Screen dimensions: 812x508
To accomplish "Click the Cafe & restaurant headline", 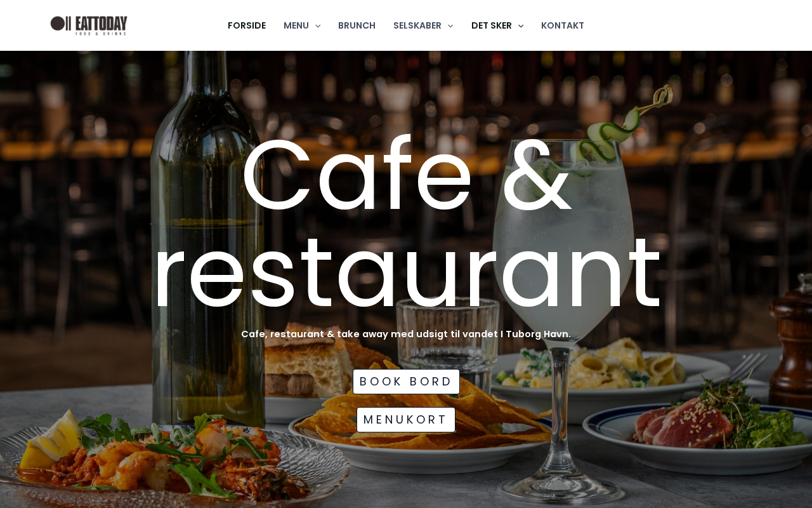I will point(407,223).
